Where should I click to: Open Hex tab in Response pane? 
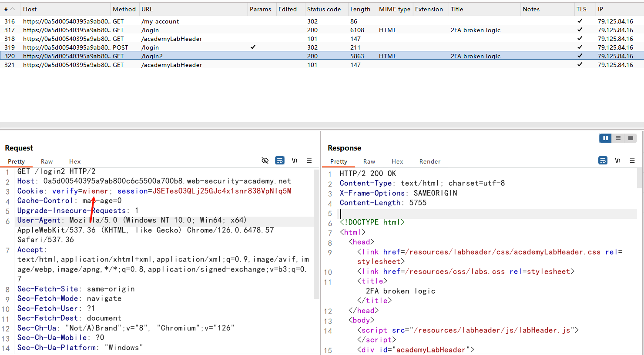[x=397, y=161]
